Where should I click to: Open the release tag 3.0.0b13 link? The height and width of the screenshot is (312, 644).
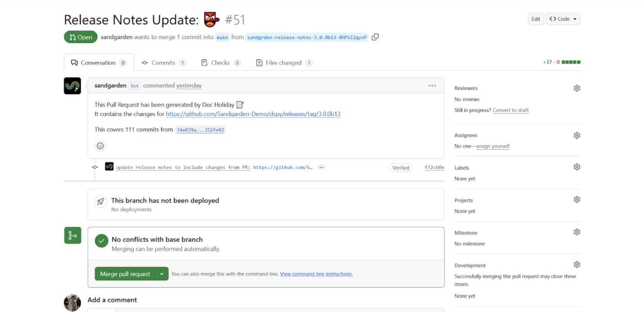pos(253,114)
